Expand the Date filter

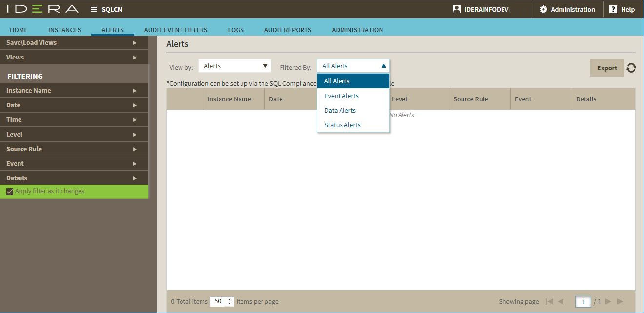coord(74,105)
